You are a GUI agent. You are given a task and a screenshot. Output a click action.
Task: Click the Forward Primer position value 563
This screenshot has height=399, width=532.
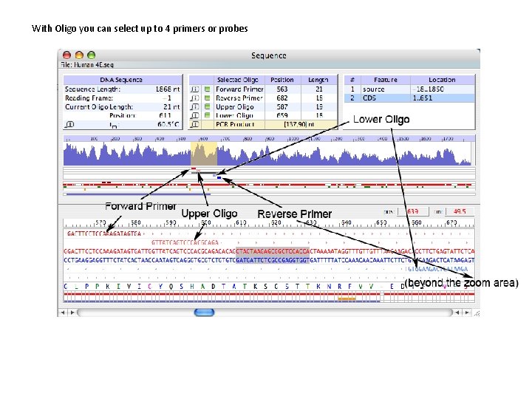tap(282, 89)
